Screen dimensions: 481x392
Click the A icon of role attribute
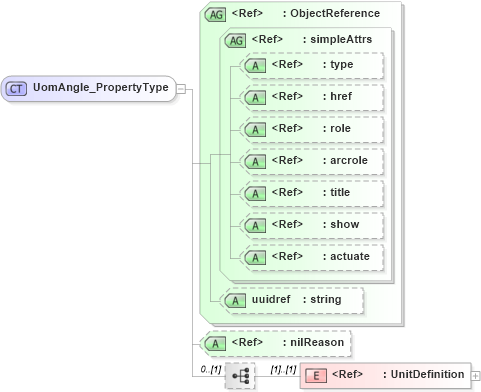point(255,130)
